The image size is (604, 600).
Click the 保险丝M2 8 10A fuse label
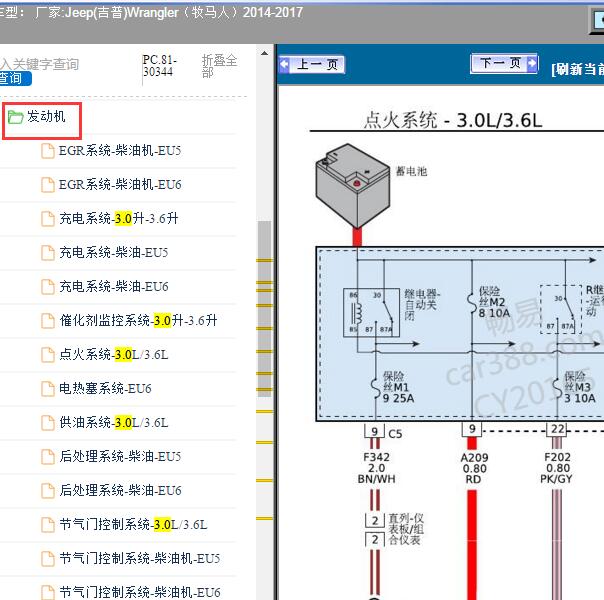(x=494, y=302)
